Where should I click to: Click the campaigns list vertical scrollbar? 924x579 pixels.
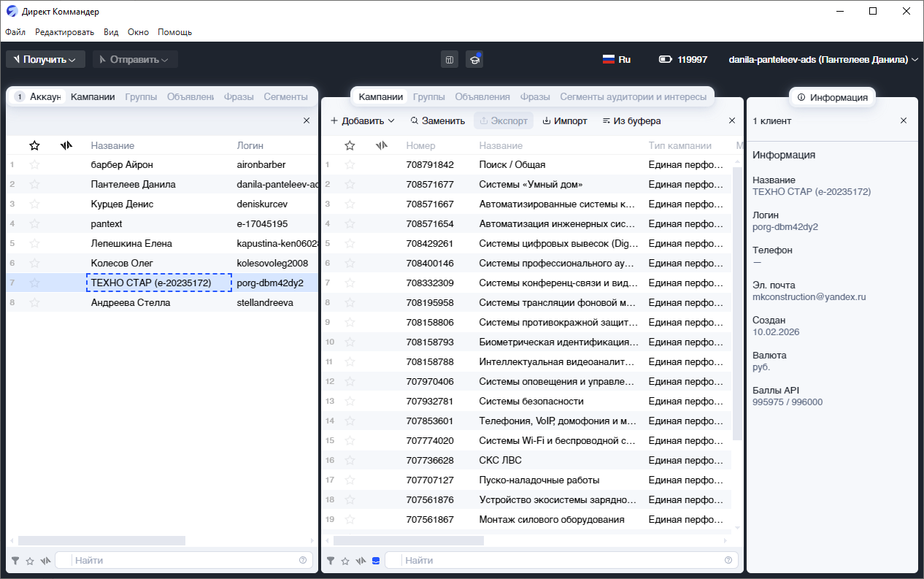coord(738,303)
